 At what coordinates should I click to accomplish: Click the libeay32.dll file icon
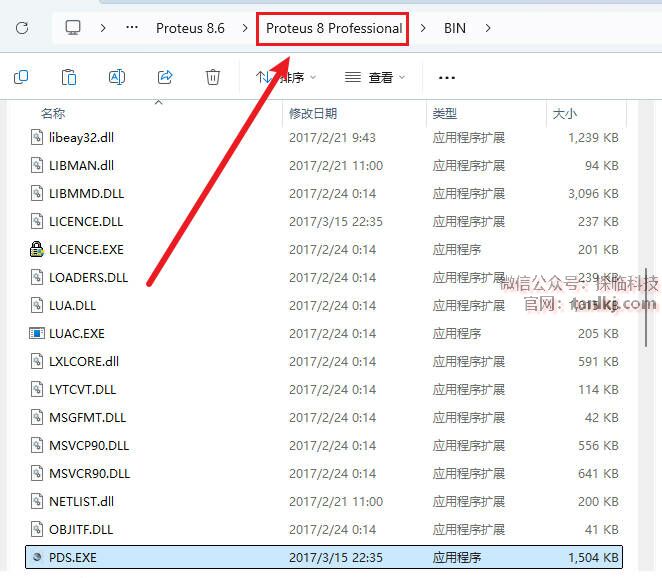click(x=37, y=138)
